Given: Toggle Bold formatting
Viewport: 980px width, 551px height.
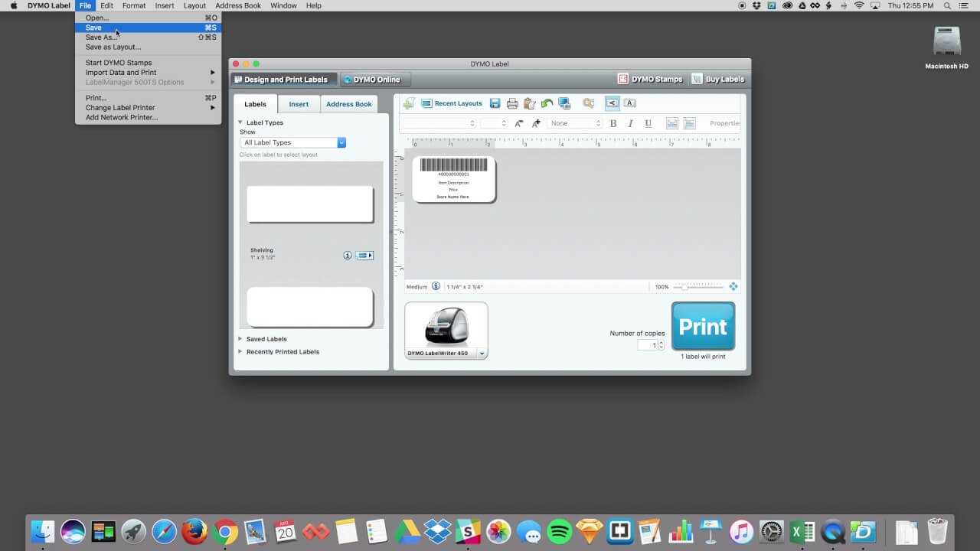Looking at the screenshot, I should 613,123.
